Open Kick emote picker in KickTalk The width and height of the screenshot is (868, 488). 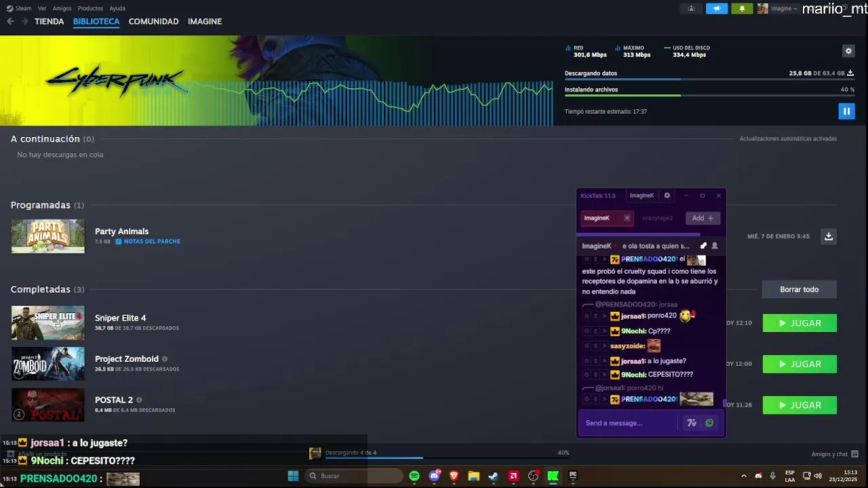(x=709, y=423)
